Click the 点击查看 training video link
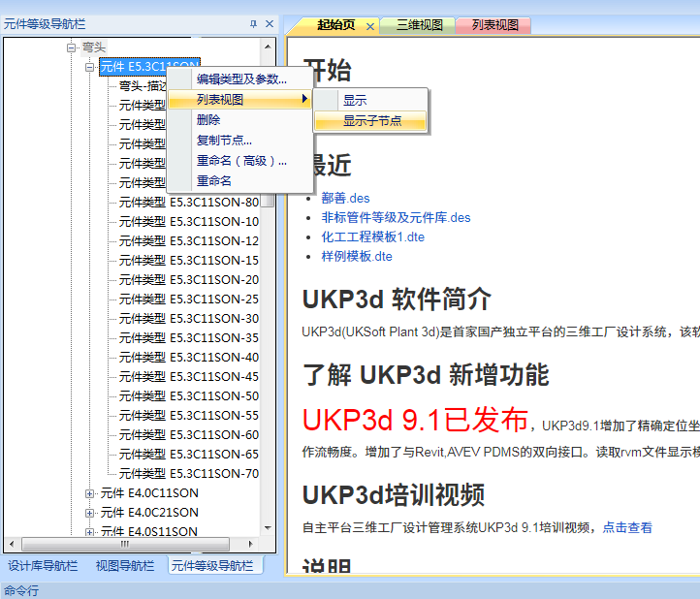This screenshot has height=599, width=700. pos(627,527)
